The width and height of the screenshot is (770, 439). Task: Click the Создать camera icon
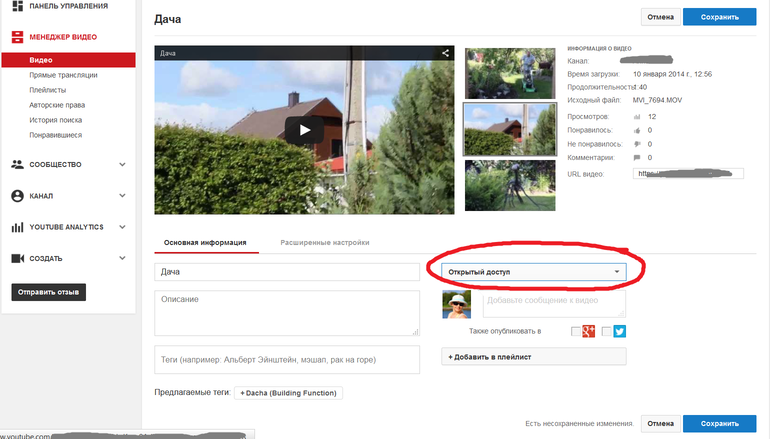coord(18,258)
